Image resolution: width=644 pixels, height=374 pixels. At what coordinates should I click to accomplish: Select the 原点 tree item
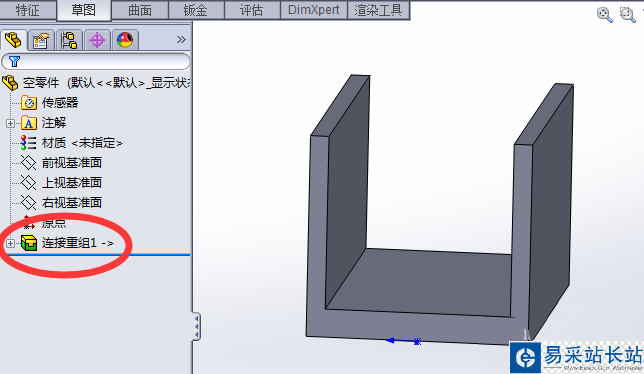tap(54, 223)
